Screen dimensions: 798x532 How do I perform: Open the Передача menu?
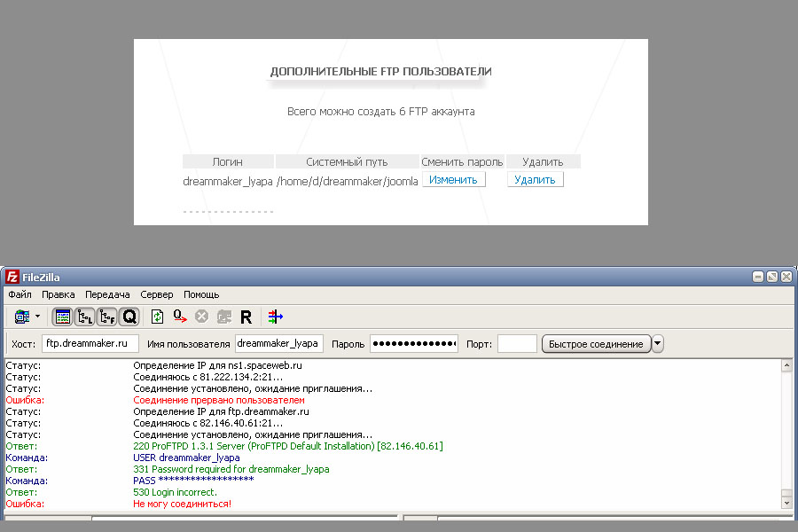pyautogui.click(x=107, y=294)
